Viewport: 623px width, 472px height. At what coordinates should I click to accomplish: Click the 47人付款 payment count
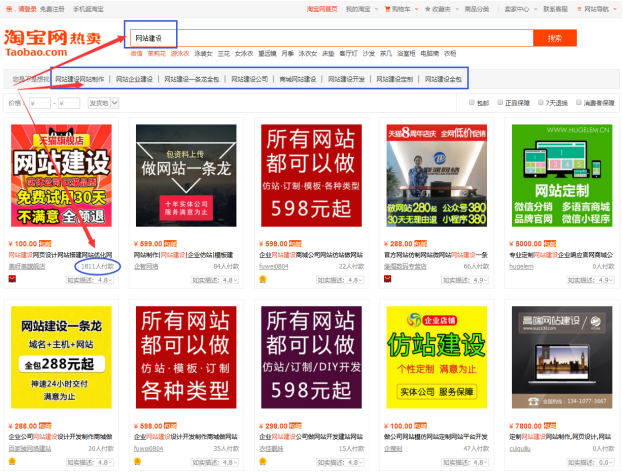(x=476, y=449)
